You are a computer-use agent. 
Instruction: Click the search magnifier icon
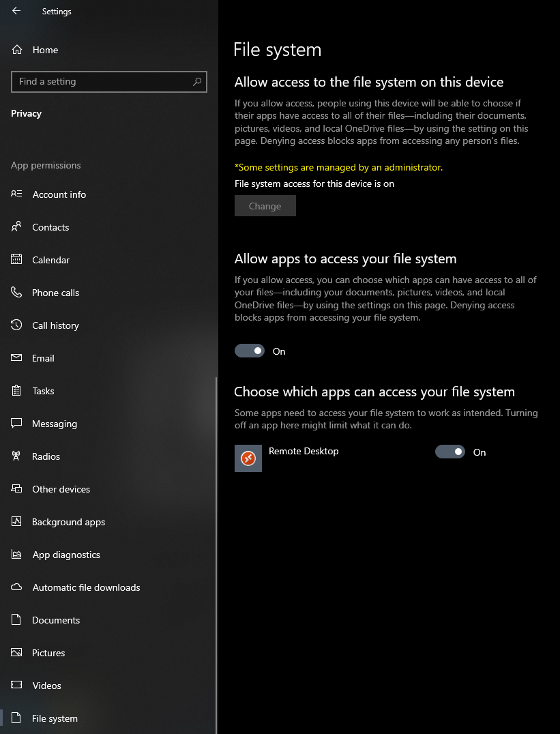pos(197,81)
